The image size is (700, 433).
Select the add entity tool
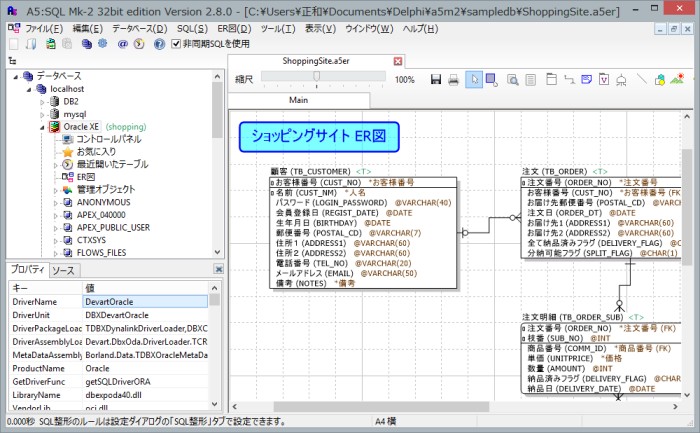point(551,79)
